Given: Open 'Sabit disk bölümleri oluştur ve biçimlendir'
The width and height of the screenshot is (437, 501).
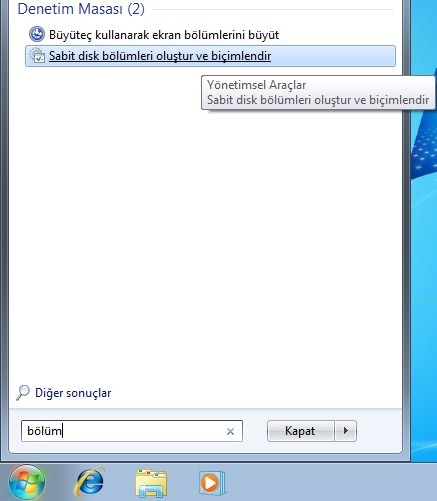Looking at the screenshot, I should pos(210,56).
